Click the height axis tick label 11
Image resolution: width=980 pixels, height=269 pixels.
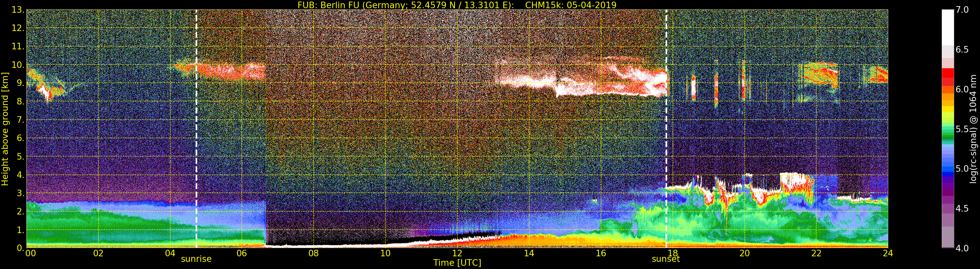pyautogui.click(x=18, y=46)
